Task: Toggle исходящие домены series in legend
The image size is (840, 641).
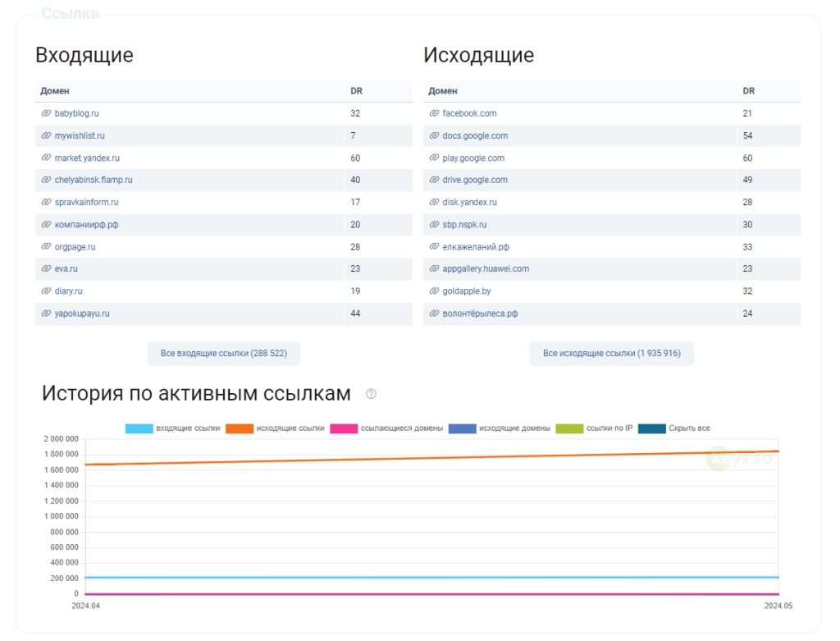Action: [500, 428]
